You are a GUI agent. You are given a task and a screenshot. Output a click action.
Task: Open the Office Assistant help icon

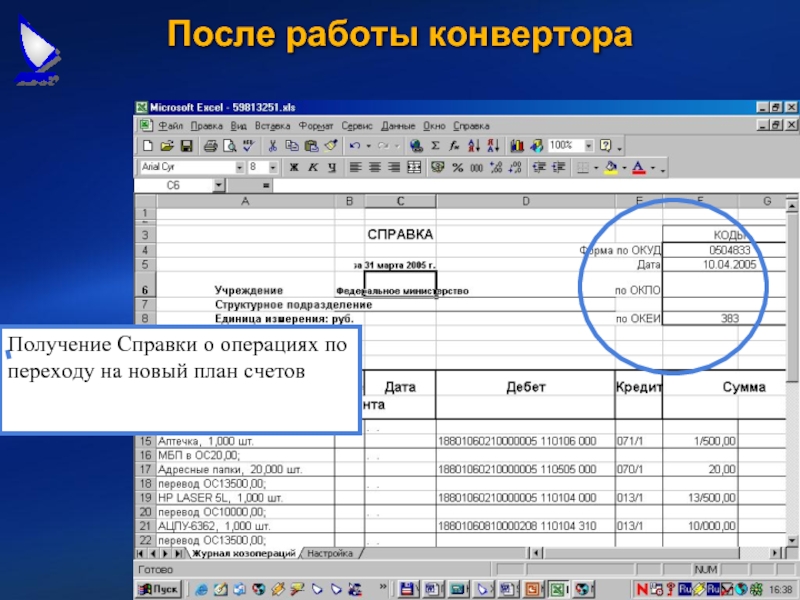(606, 146)
